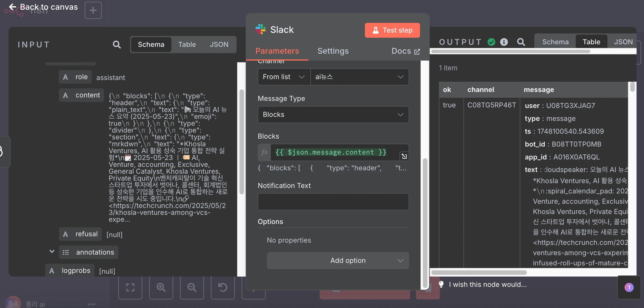Click the string type icon beside role

65,77
